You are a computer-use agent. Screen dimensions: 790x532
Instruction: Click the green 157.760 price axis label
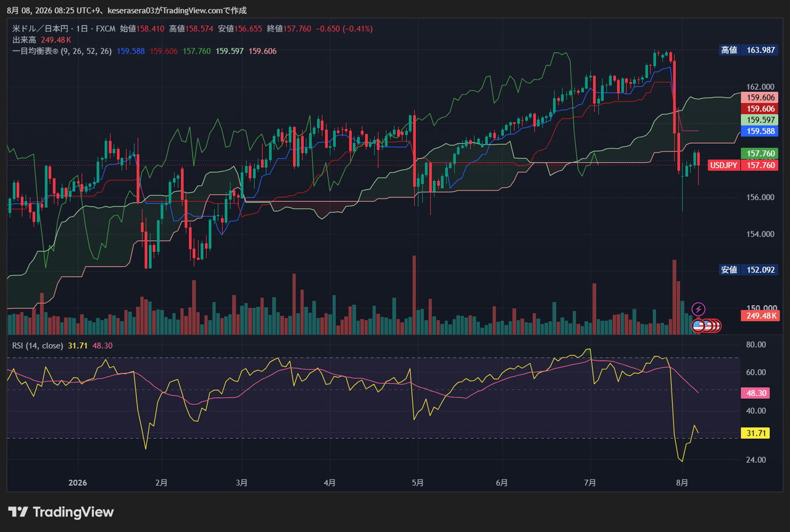[x=760, y=153]
